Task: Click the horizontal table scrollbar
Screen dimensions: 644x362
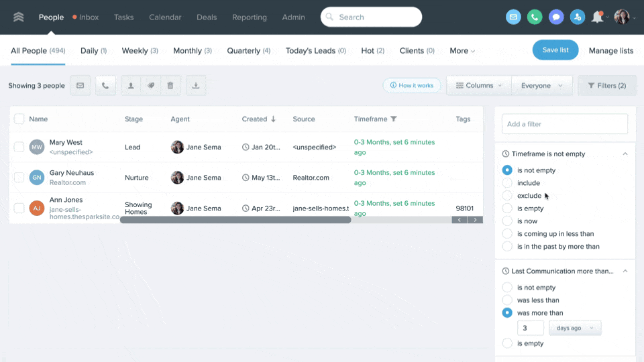Action: pos(235,219)
